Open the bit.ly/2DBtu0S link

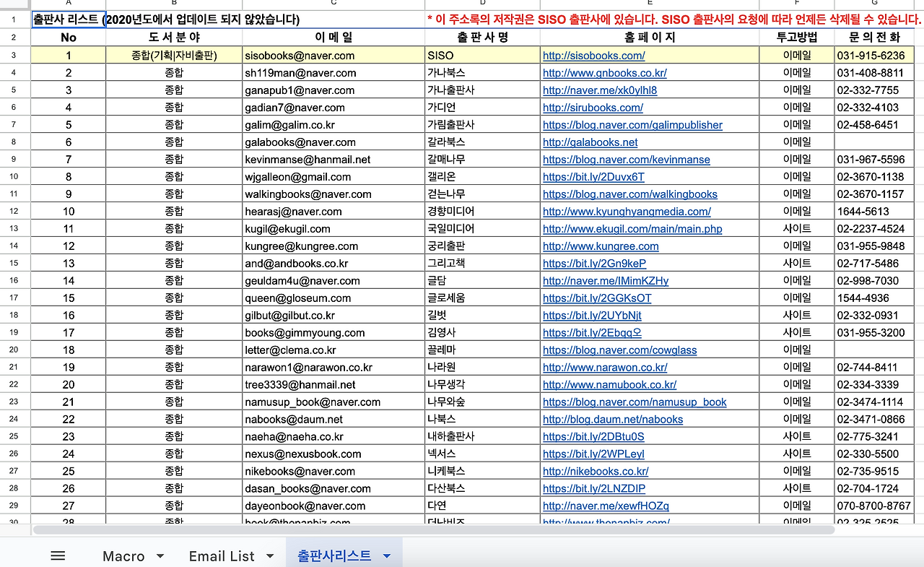[593, 437]
